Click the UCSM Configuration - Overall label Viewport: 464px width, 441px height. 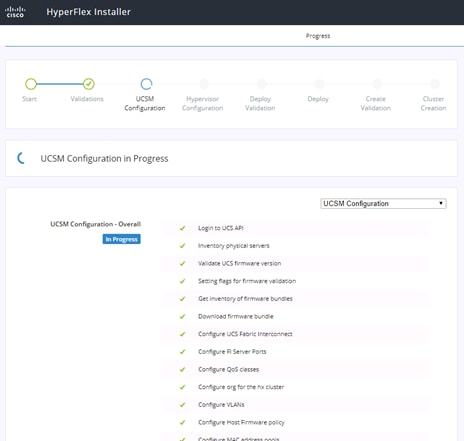tap(95, 224)
